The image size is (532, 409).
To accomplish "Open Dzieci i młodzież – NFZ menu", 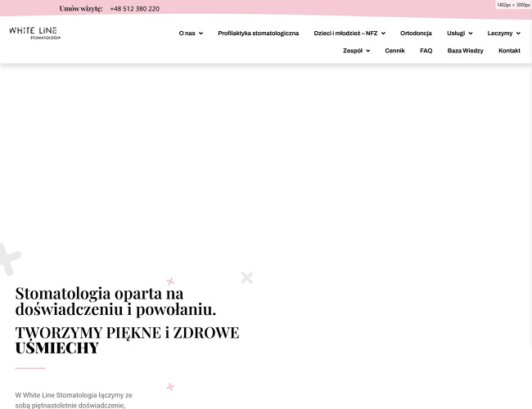I will click(345, 34).
